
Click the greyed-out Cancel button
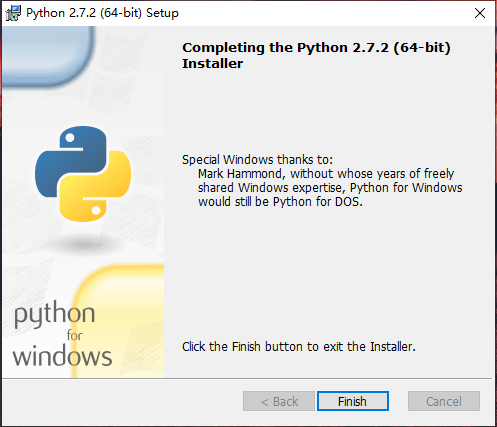tap(444, 401)
